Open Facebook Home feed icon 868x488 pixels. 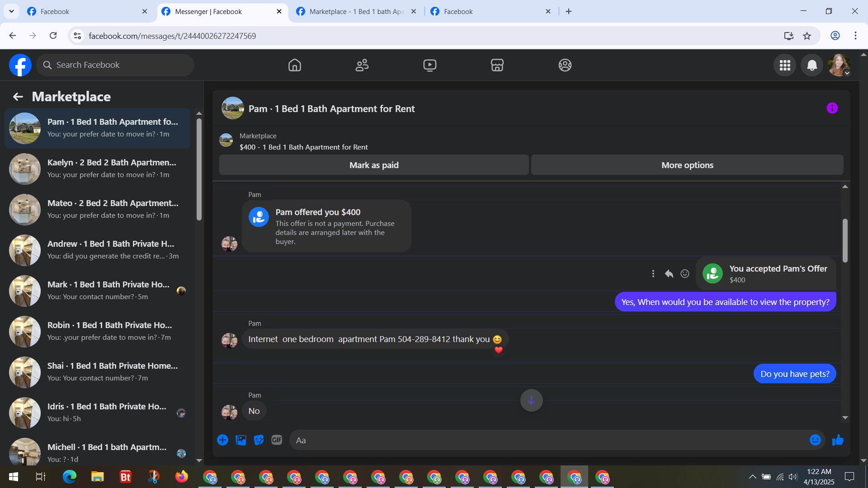295,65
